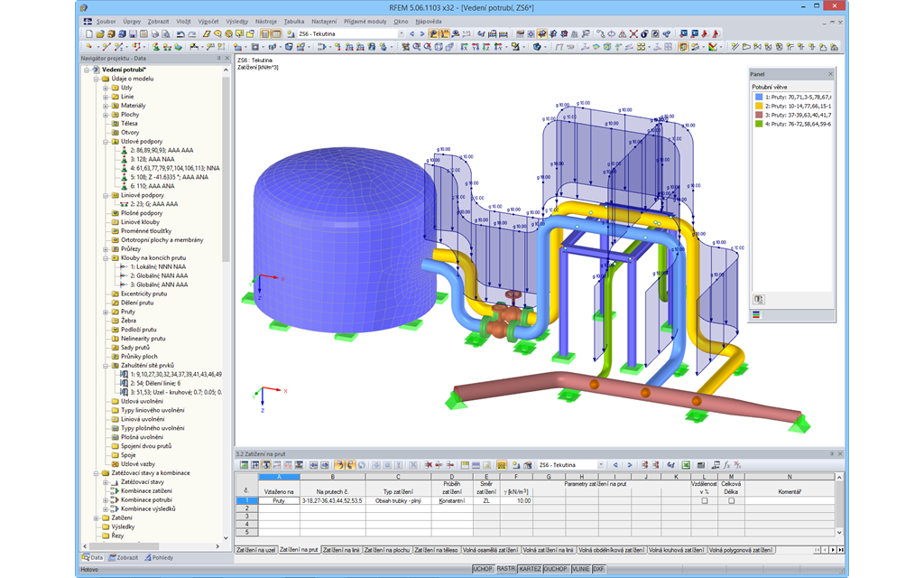
Task: Toggle the highlighted panel display button in second toolbar
Action: [682, 47]
